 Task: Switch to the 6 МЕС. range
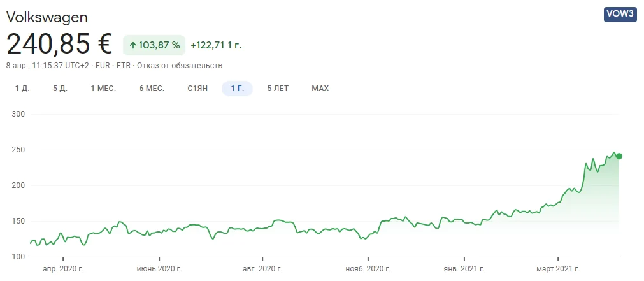pyautogui.click(x=152, y=89)
